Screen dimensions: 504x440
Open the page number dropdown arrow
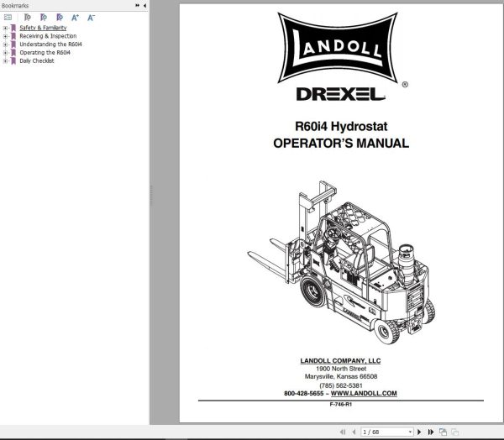[x=410, y=432]
